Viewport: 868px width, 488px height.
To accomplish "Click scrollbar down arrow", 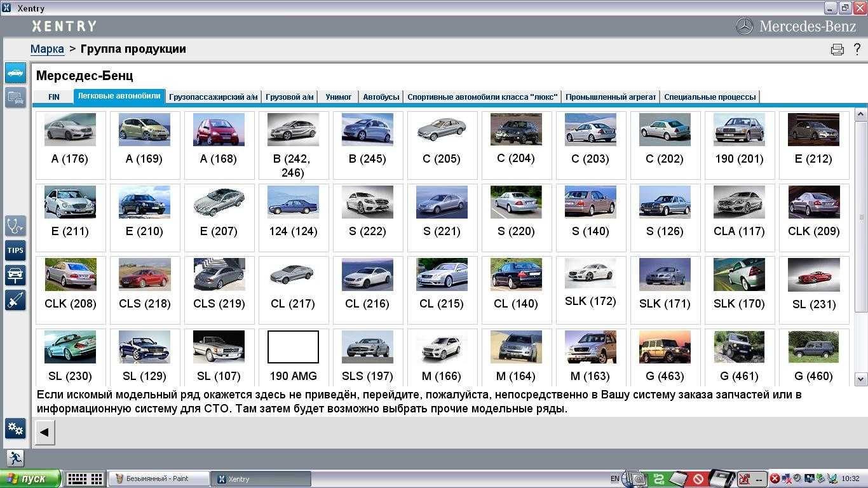I will 861,379.
